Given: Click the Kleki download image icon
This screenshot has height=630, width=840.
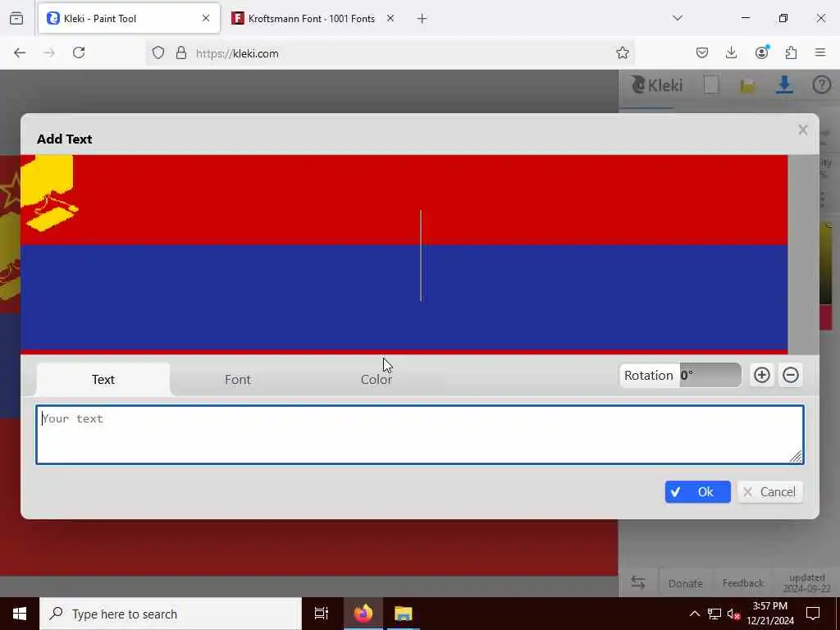Looking at the screenshot, I should 784,85.
